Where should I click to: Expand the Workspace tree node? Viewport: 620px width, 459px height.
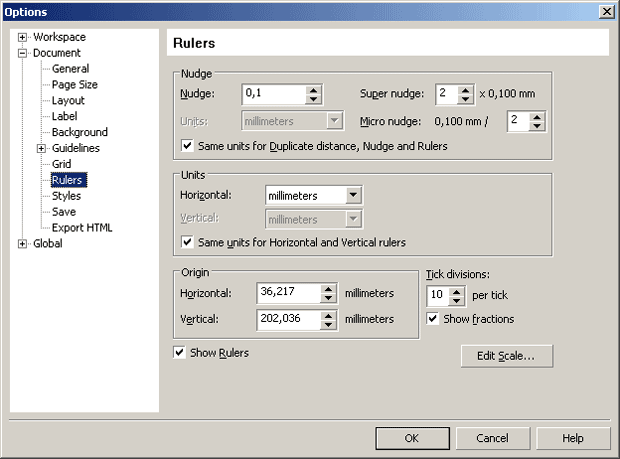point(22,38)
